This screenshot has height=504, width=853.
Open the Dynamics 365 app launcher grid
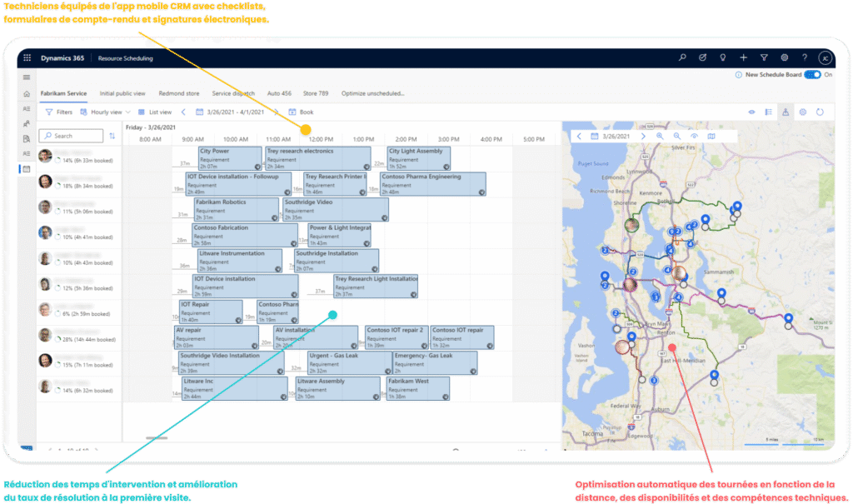click(x=27, y=57)
